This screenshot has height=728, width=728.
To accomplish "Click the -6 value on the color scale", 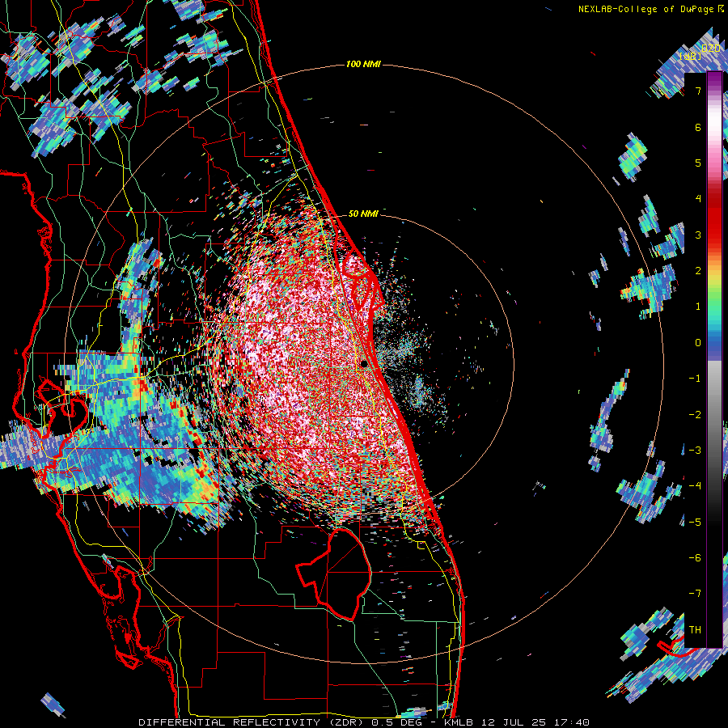I will point(695,557).
